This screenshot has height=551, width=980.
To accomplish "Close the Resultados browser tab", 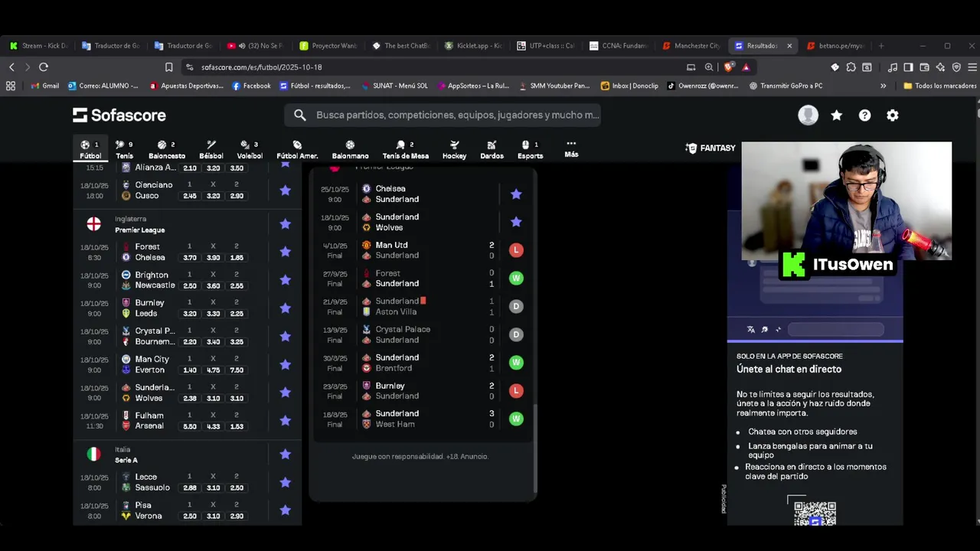I will [x=789, y=46].
